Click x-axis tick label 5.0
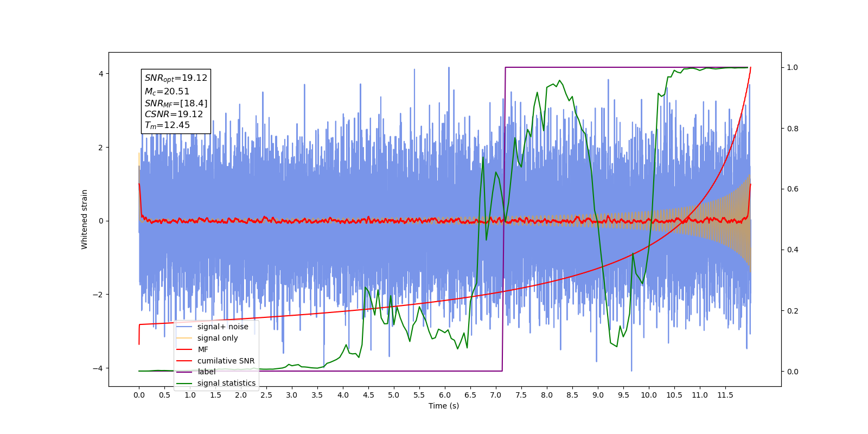868x434 pixels. click(394, 395)
